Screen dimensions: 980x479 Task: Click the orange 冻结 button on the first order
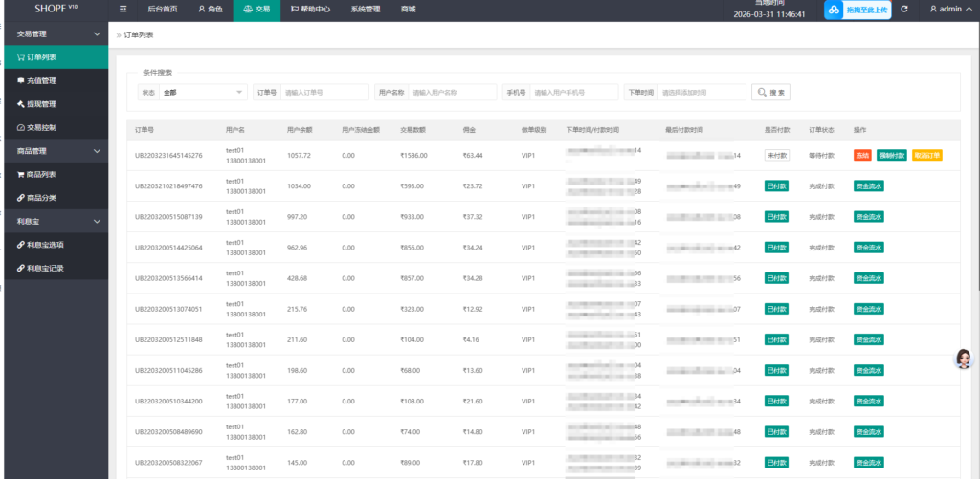pos(862,155)
